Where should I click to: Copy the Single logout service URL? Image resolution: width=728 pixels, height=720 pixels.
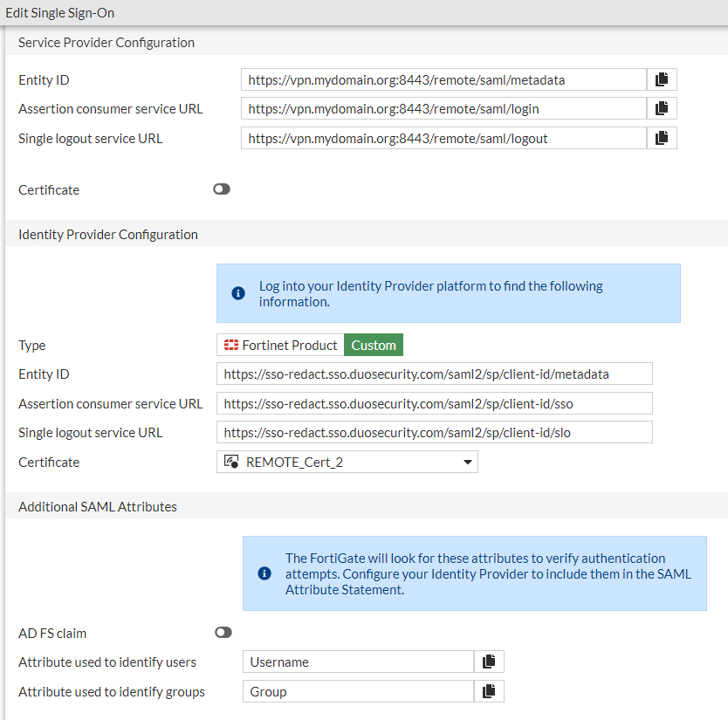[x=662, y=137]
